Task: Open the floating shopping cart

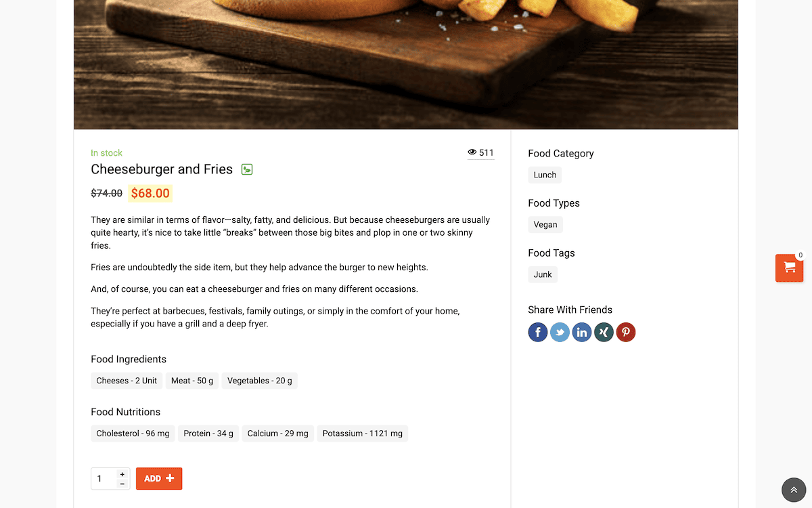Action: 789,268
